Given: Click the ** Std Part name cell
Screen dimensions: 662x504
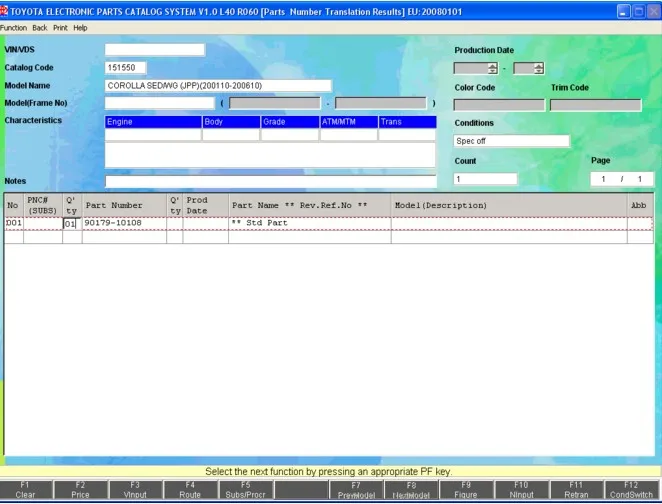Looking at the screenshot, I should 309,223.
